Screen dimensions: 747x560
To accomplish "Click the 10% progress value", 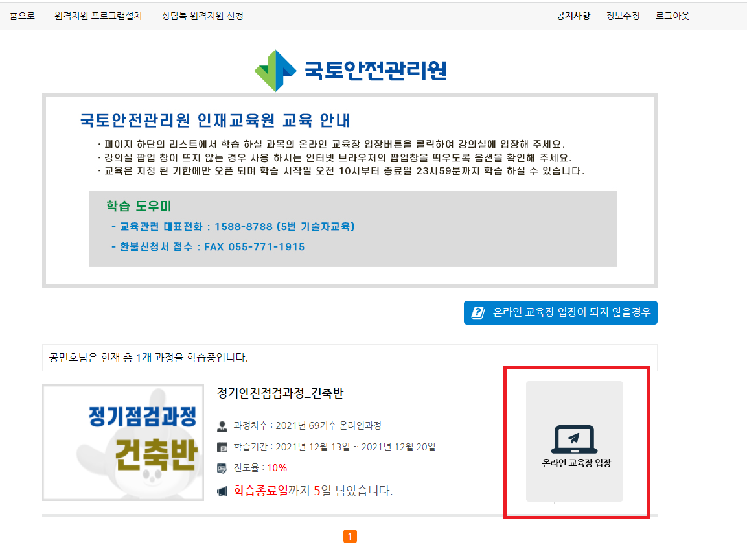I will (x=277, y=467).
